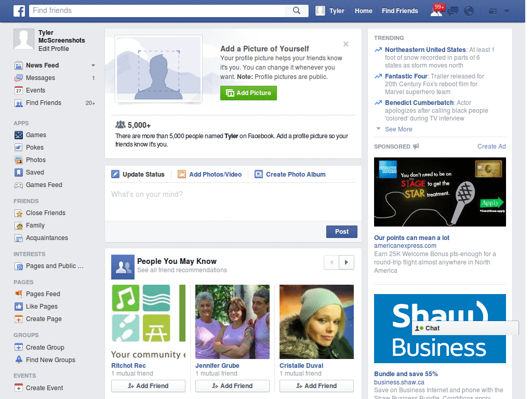This screenshot has height=399, width=532.
Task: Open Home in the top bar
Action: coord(363,11)
